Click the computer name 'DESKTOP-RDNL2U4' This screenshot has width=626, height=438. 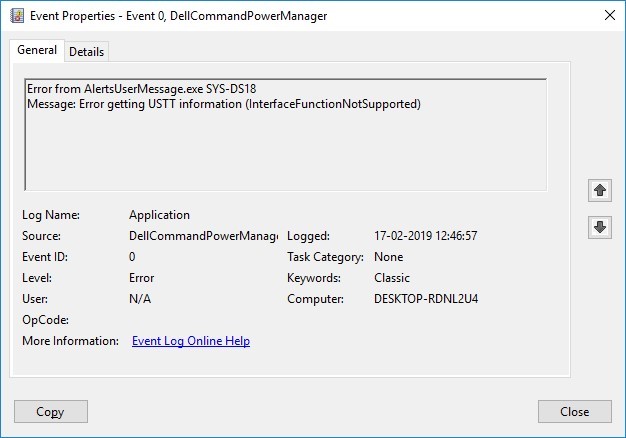[x=426, y=299]
